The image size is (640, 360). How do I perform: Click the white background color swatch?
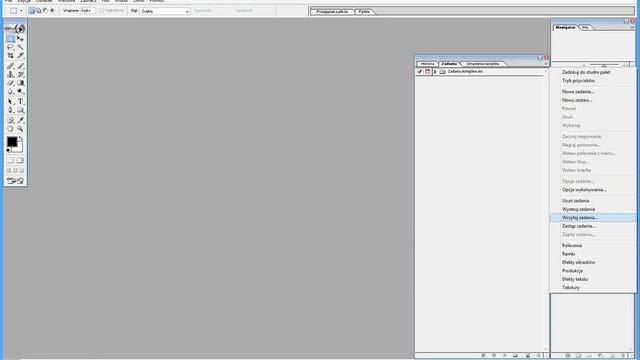pos(19,148)
